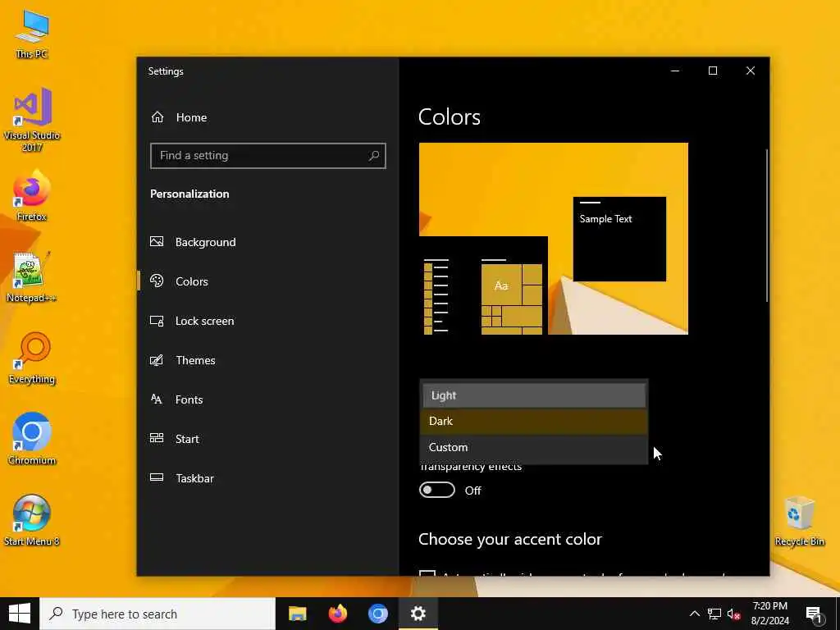Open the Home page in Settings

[179, 117]
